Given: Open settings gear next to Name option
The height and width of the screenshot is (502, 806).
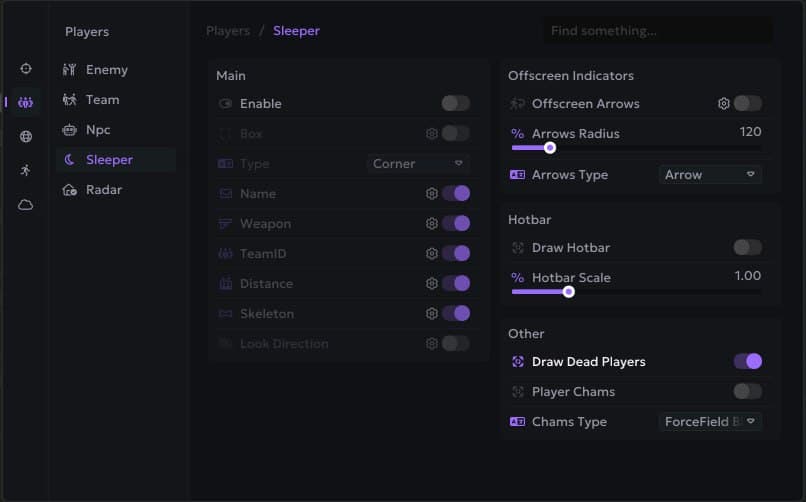Looking at the screenshot, I should tap(432, 193).
